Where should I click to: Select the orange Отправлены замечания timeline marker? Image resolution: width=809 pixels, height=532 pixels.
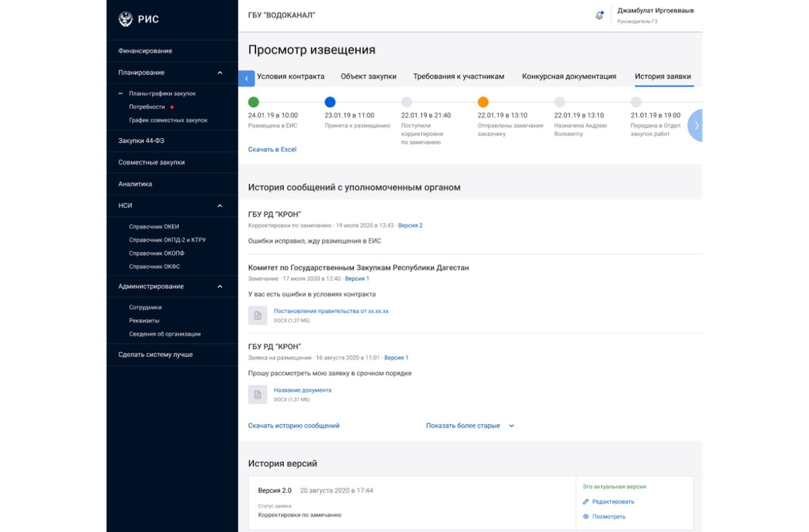coord(483,102)
